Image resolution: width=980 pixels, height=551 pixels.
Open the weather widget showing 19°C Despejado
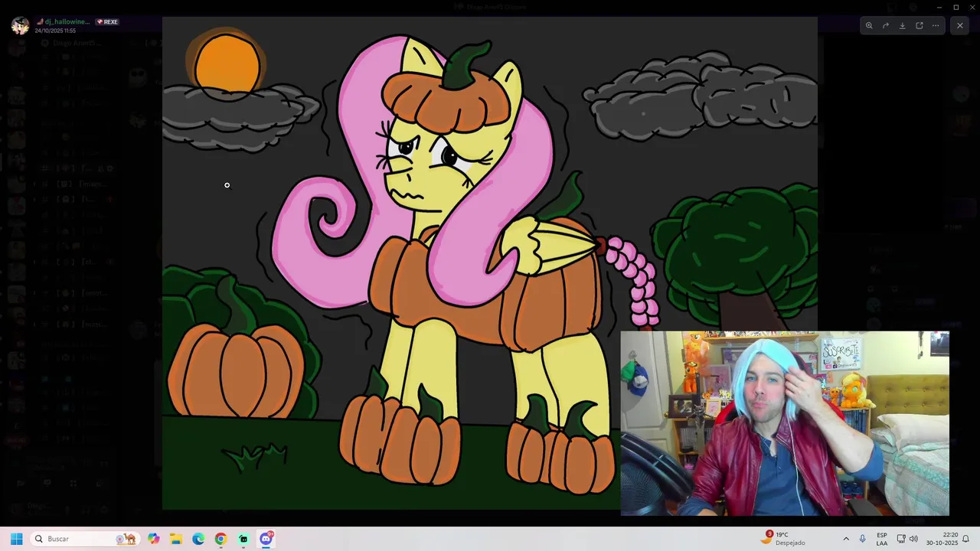click(x=783, y=539)
